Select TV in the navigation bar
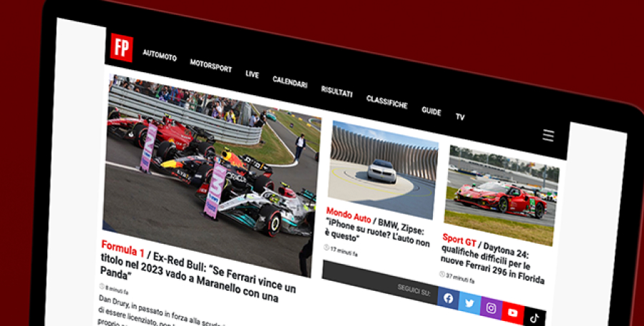This screenshot has height=326, width=644. (460, 117)
